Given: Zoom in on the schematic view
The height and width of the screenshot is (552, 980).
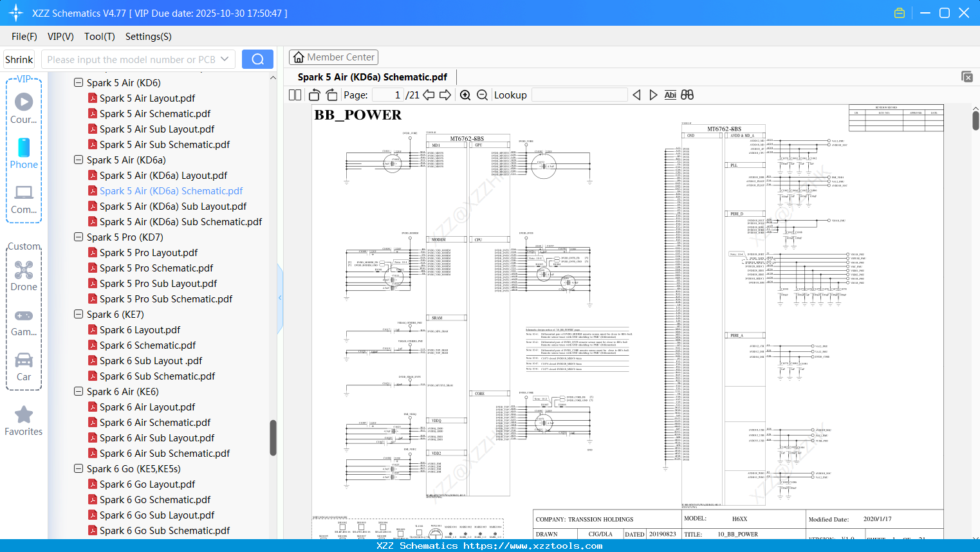Looking at the screenshot, I should click(x=465, y=95).
